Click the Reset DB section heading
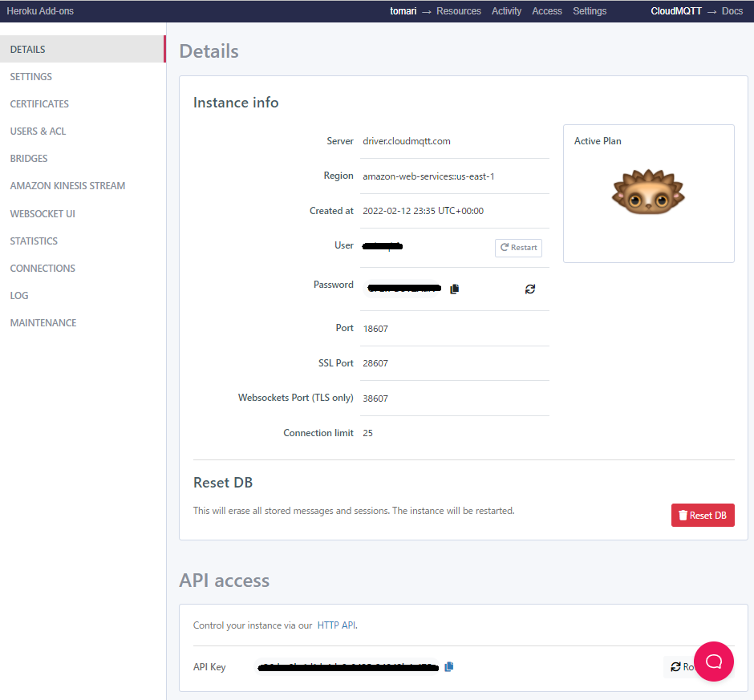The width and height of the screenshot is (754, 700). [223, 483]
